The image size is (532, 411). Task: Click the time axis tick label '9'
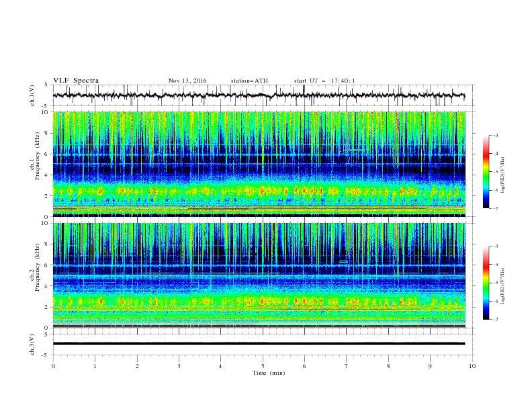pos(430,366)
